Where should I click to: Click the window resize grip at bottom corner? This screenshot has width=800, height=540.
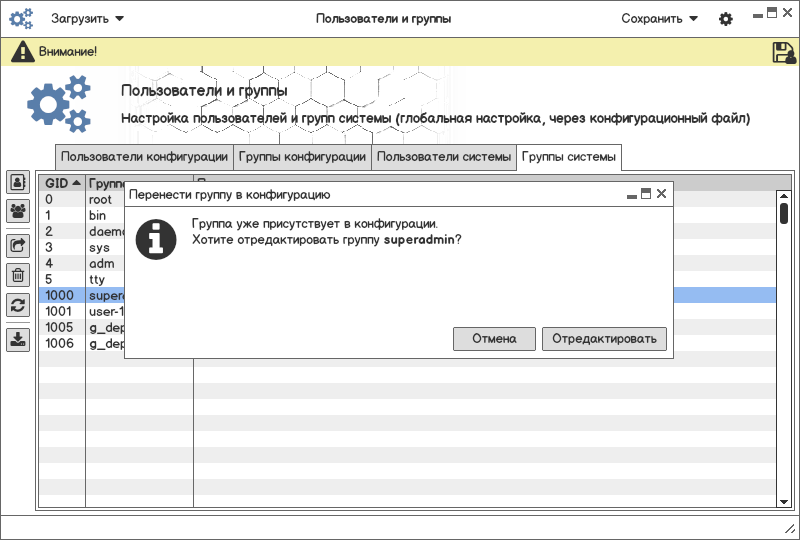tap(790, 529)
